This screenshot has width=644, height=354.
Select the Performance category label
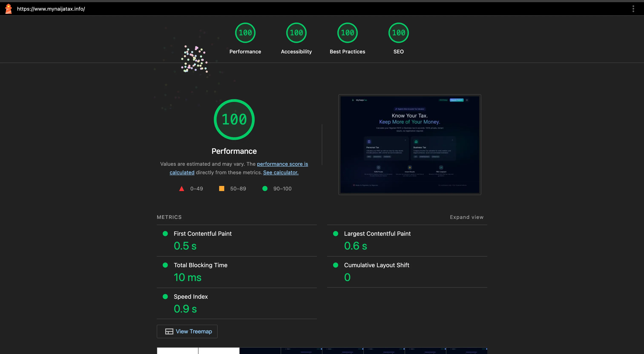245,52
